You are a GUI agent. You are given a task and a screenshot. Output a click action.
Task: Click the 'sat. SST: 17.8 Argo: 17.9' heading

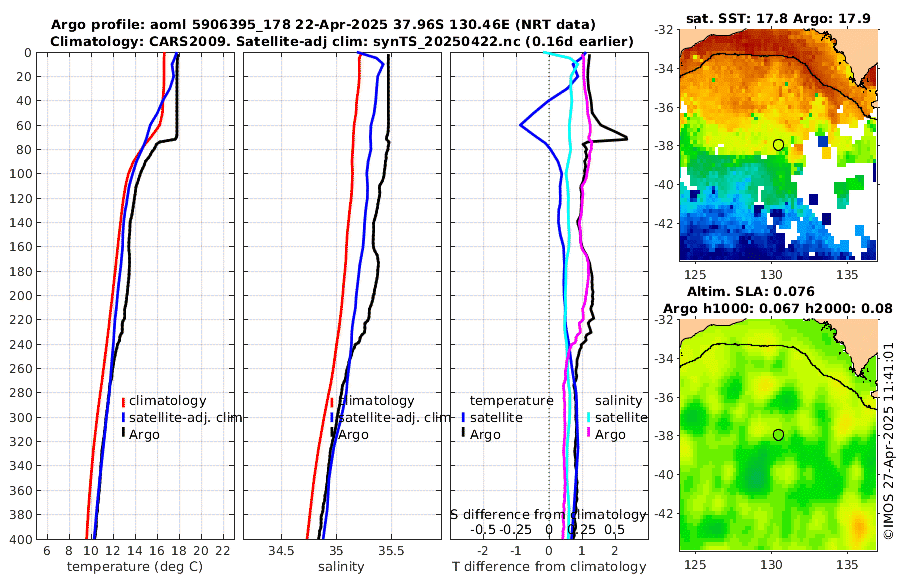tap(778, 19)
